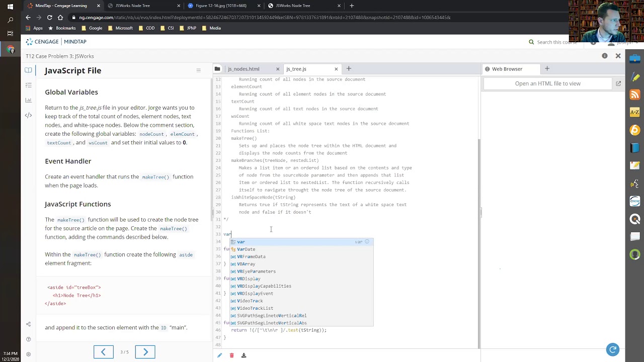The image size is (644, 362).
Task: Select the js_tree.js editor tab
Action: pyautogui.click(x=296, y=69)
